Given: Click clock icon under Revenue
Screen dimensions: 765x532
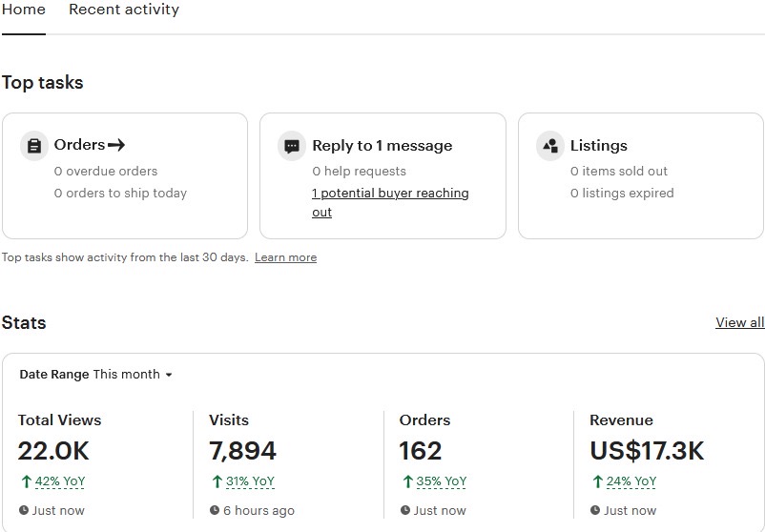Looking at the screenshot, I should [594, 510].
